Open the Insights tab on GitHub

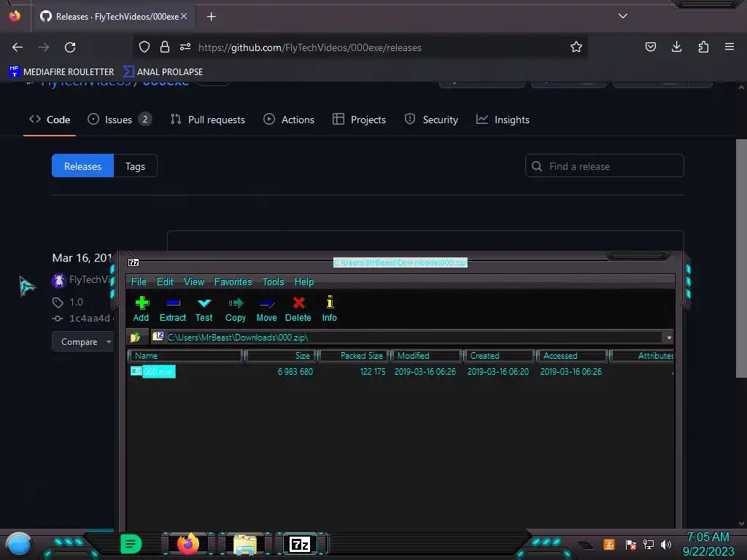tap(503, 120)
